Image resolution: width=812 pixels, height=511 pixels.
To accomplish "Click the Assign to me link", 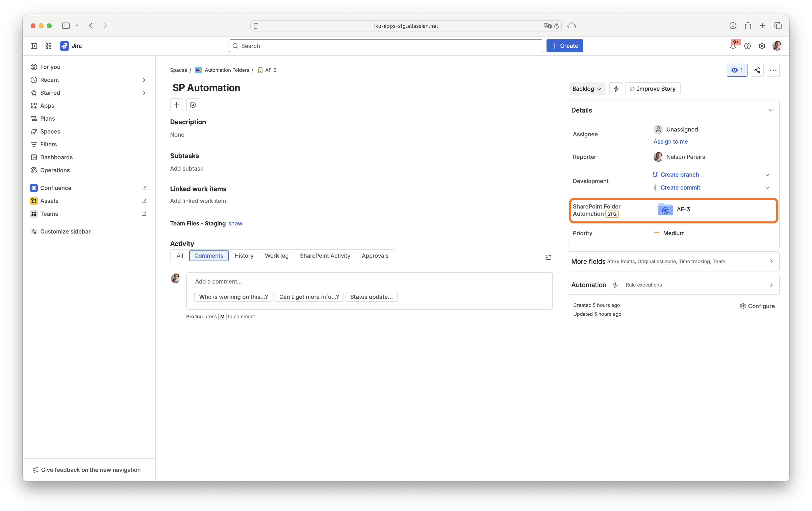I will pyautogui.click(x=670, y=141).
